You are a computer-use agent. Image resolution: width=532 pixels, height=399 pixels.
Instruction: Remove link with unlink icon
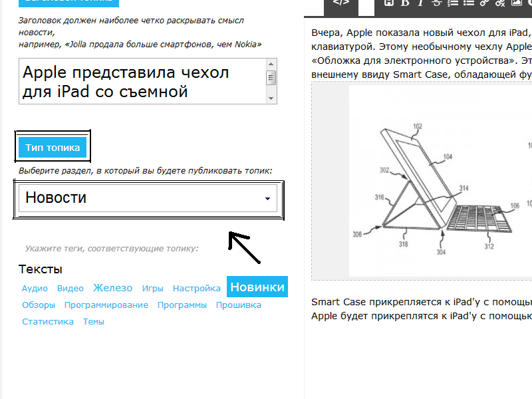(x=501, y=3)
